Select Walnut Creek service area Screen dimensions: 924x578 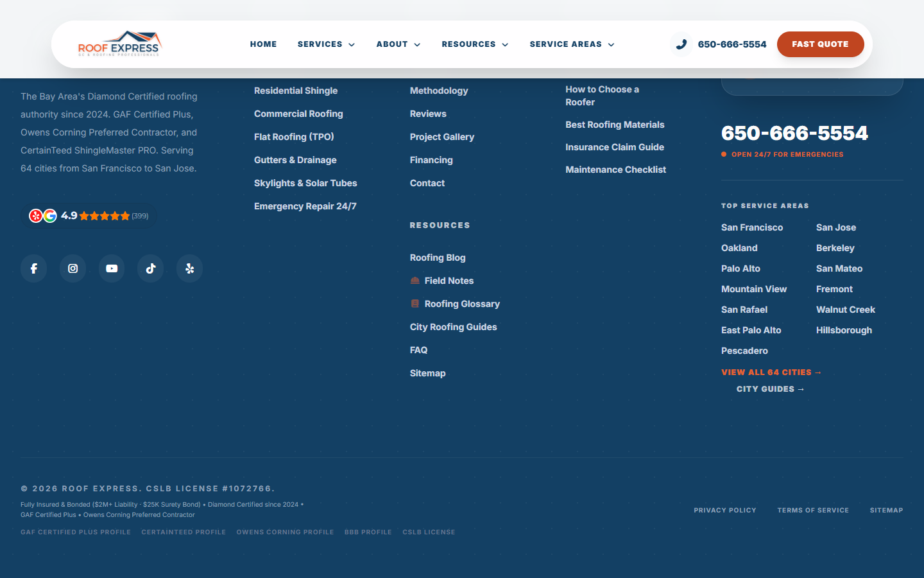(846, 310)
